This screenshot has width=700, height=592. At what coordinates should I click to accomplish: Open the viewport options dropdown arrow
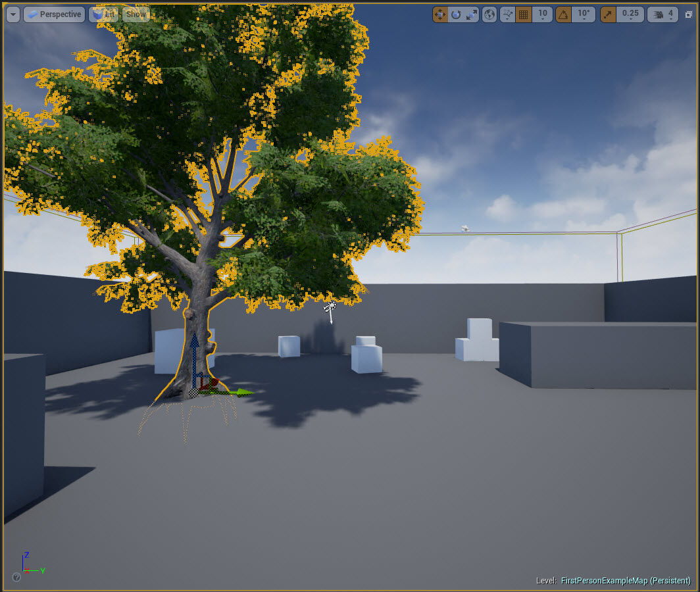tap(12, 14)
